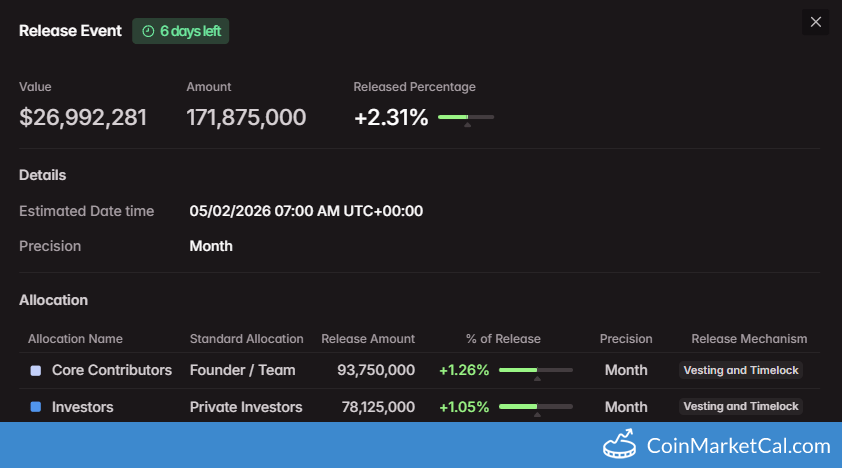Click Vesting and Timelock tag for Core Contributors
This screenshot has height=468, width=842.
point(741,370)
